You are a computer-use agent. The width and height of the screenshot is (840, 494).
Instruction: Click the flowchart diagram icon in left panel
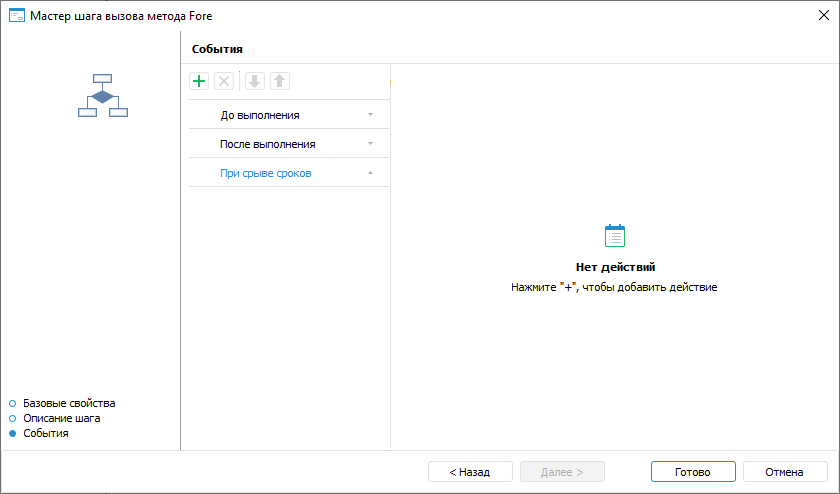coord(103,96)
